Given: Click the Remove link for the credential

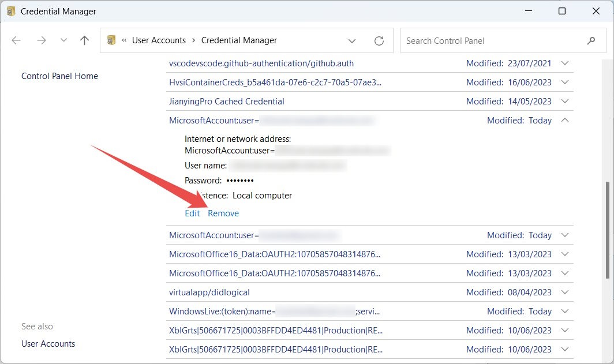Looking at the screenshot, I should [x=223, y=213].
